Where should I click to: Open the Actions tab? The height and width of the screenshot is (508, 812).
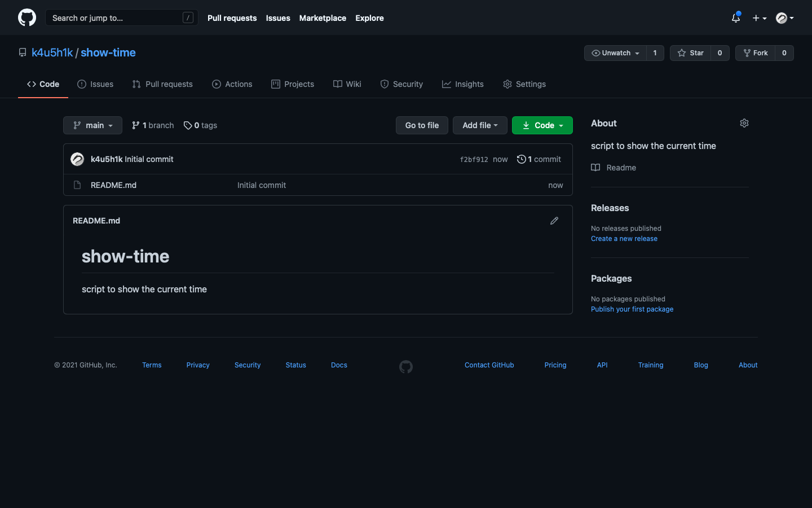[232, 84]
